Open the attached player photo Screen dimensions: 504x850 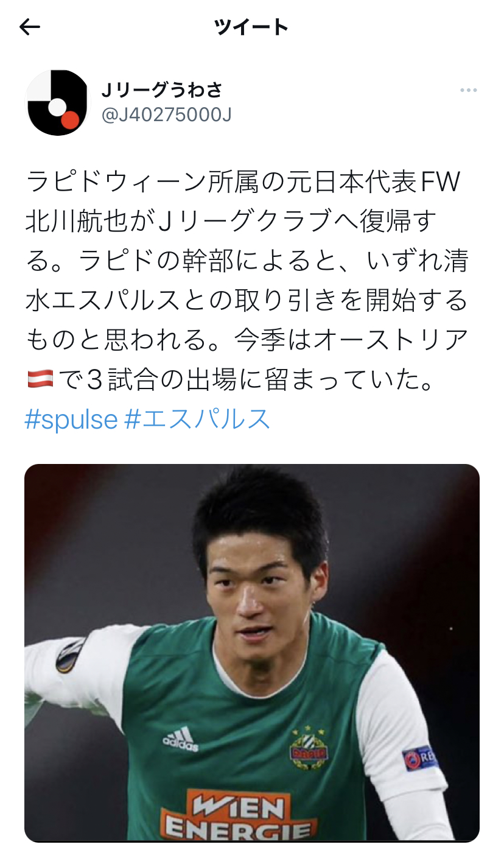[x=252, y=653]
